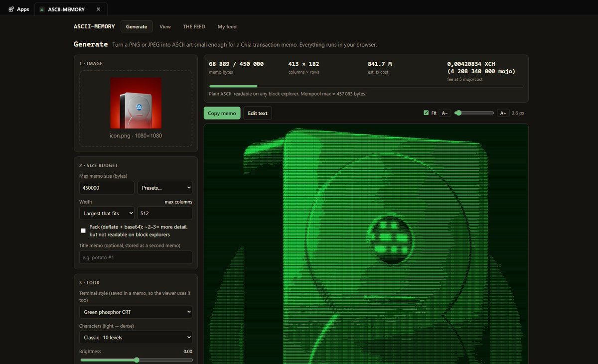
Task: Open the Apps launcher icon
Action: [11, 9]
